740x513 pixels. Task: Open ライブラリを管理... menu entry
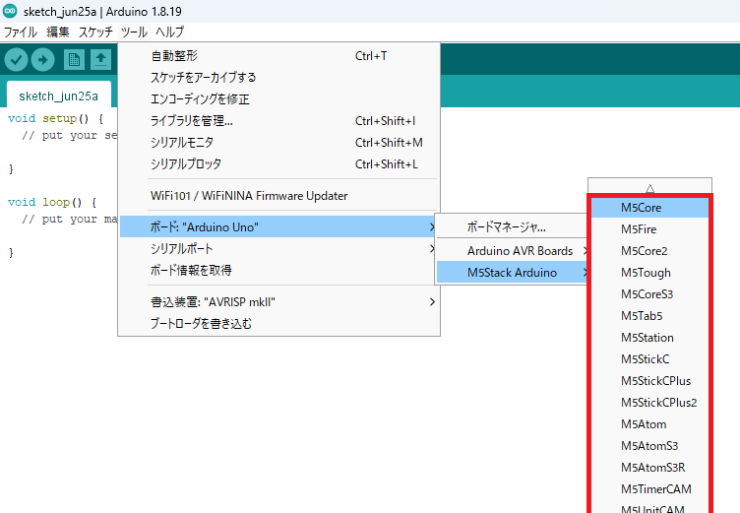click(279, 121)
